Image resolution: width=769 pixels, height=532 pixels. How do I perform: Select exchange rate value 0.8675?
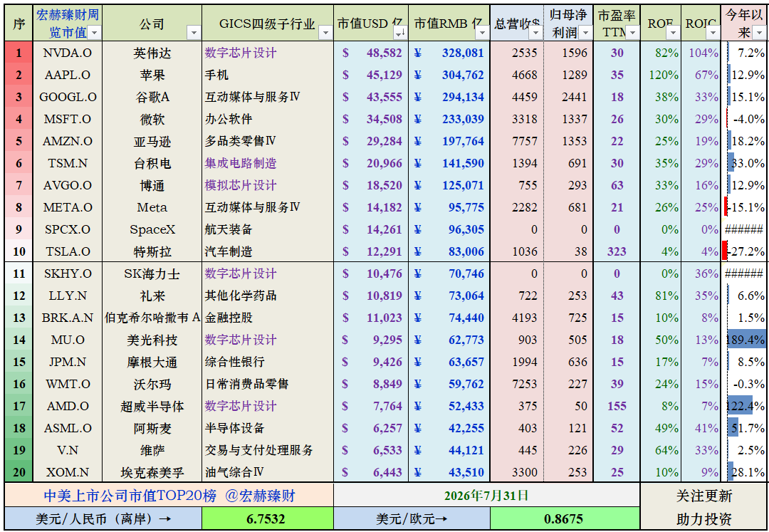coord(565,518)
